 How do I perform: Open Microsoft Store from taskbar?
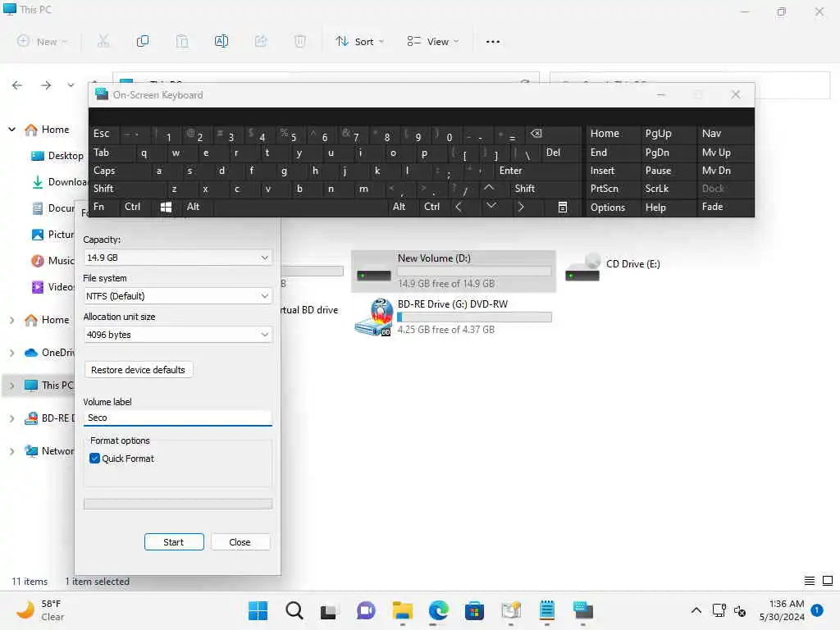[x=474, y=610]
